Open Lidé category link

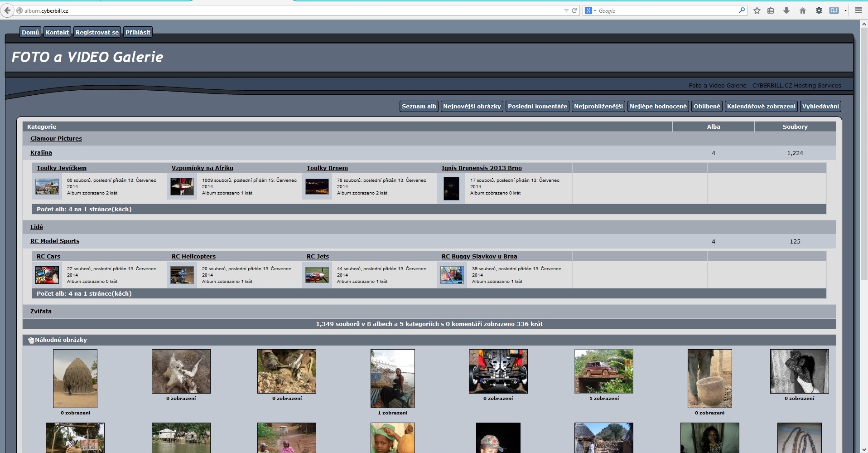[x=37, y=227]
